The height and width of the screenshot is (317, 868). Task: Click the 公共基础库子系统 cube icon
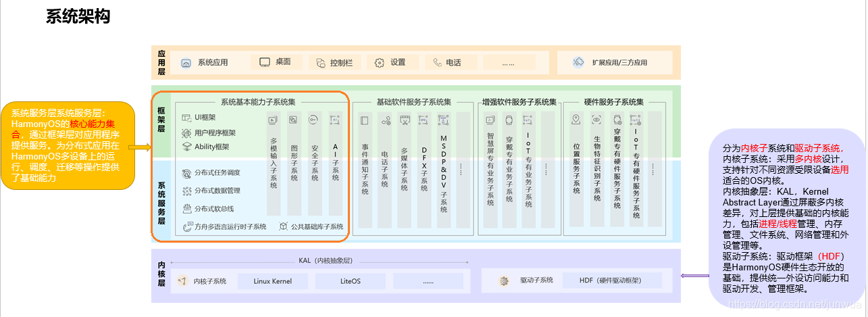coord(284,227)
